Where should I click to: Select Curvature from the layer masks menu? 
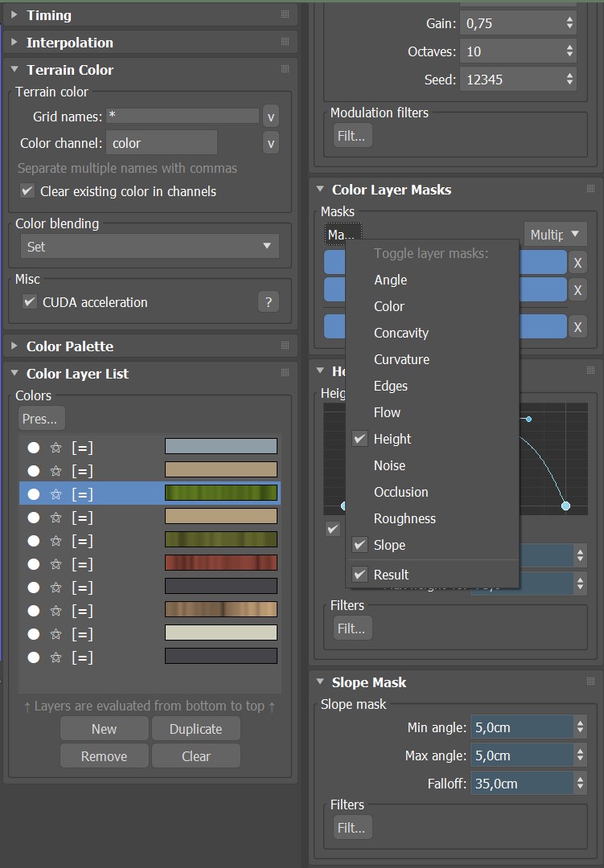(x=401, y=359)
